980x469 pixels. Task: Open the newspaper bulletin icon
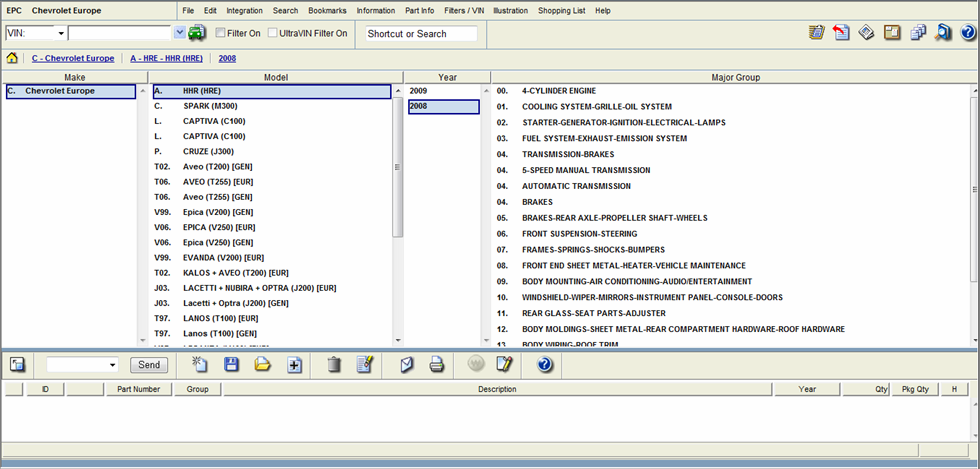pos(866,33)
